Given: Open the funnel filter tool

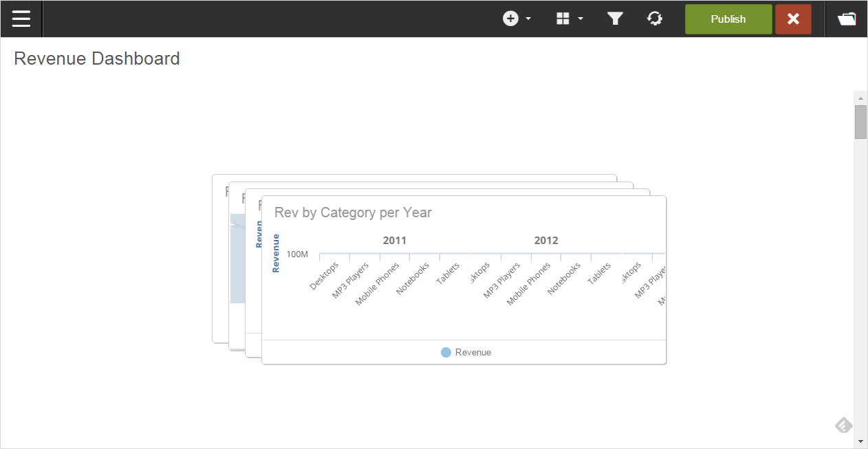Looking at the screenshot, I should 615,19.
